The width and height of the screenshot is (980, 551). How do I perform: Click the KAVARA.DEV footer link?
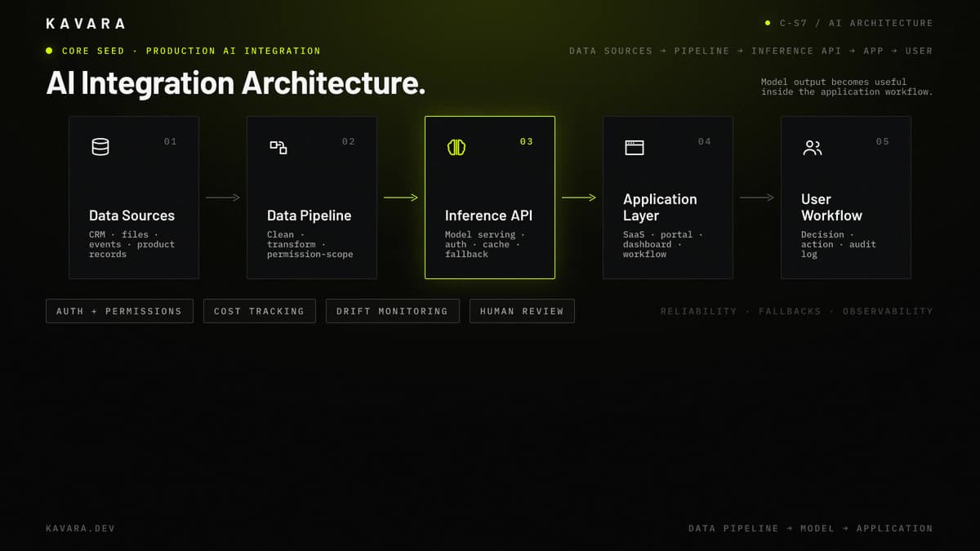(80, 528)
